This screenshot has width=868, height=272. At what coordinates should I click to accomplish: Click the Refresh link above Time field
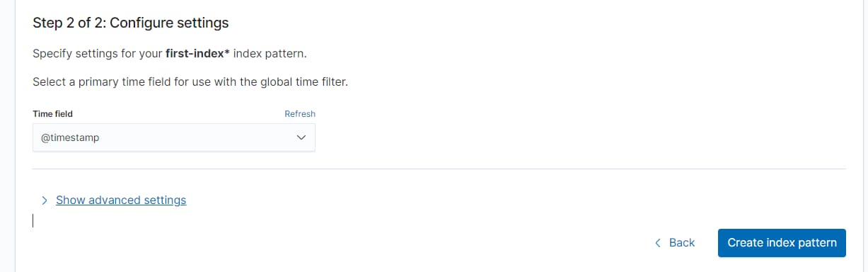pos(300,113)
